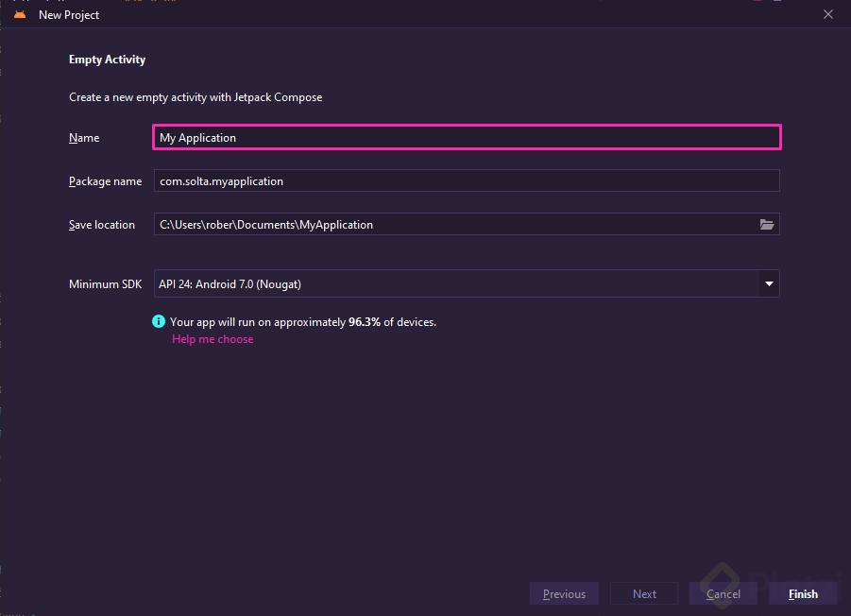Open the Help me choose link

point(213,339)
